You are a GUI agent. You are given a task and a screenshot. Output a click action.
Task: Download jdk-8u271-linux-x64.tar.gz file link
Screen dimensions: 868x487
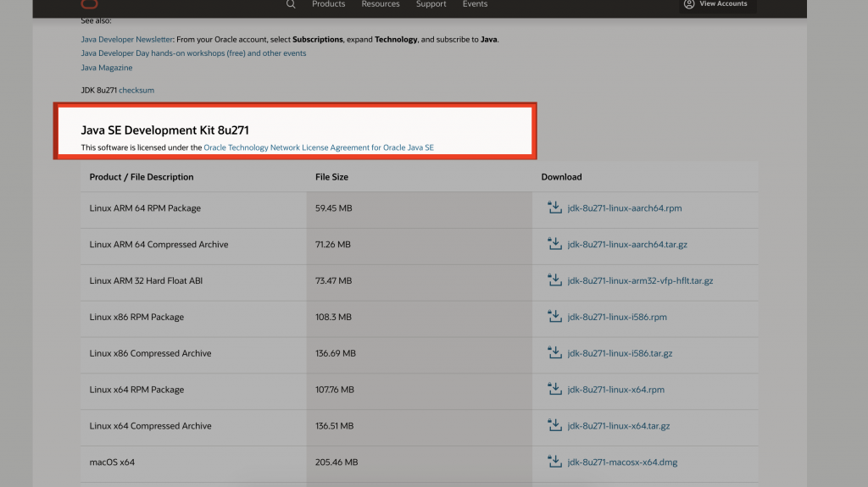[x=619, y=425]
